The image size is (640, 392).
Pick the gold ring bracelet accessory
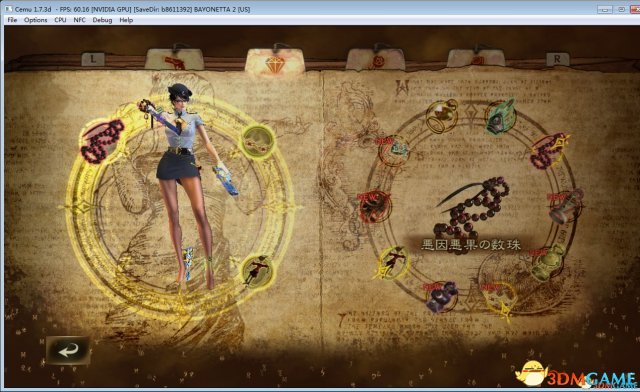[442, 116]
